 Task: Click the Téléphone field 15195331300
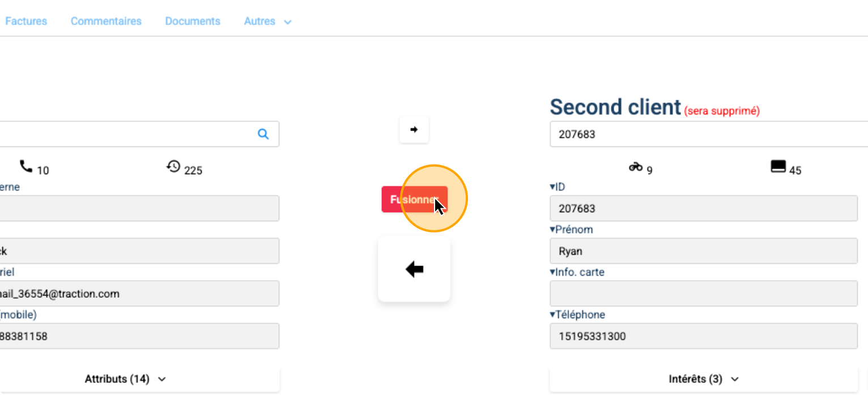pyautogui.click(x=703, y=336)
